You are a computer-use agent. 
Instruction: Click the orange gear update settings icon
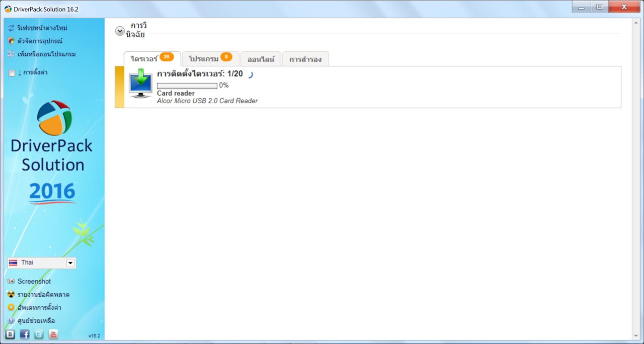[11, 307]
